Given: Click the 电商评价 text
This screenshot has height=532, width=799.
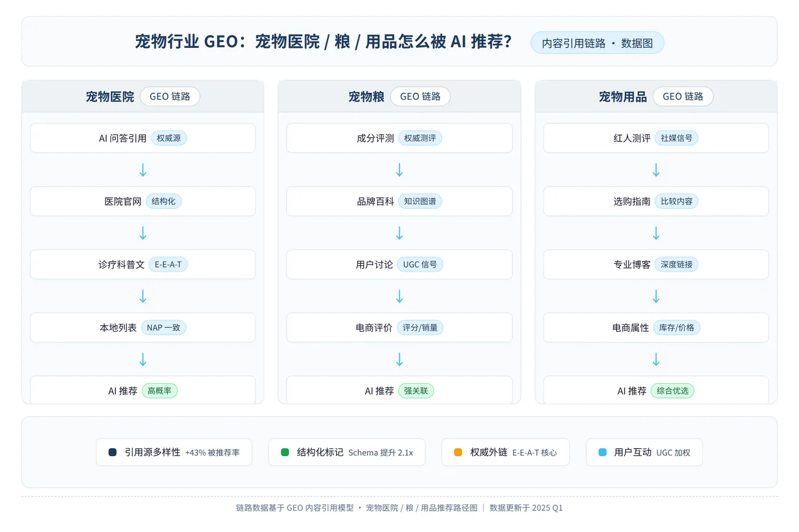Looking at the screenshot, I should (x=374, y=328).
